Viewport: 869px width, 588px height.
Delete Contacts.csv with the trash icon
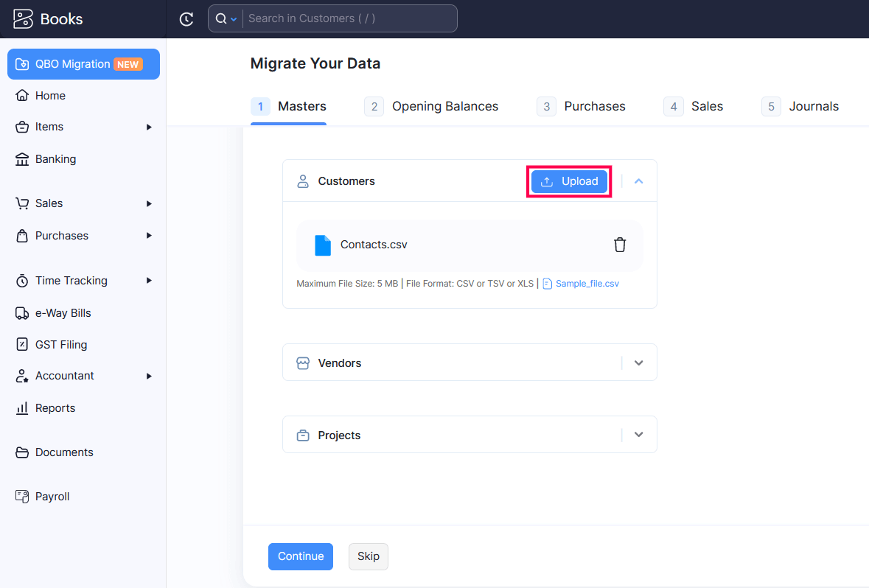[x=620, y=245]
